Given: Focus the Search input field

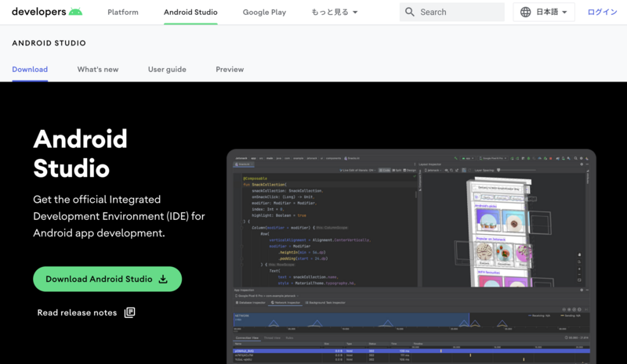Looking at the screenshot, I should 452,12.
